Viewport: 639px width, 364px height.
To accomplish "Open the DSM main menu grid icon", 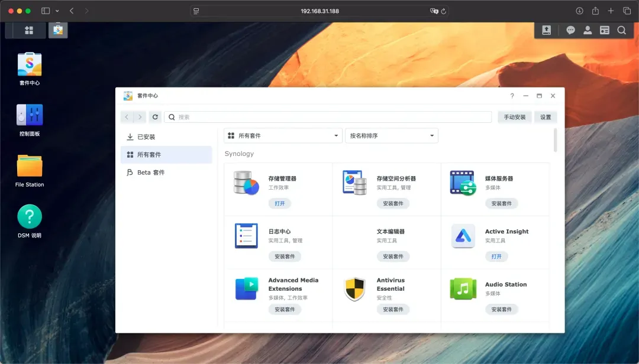I will tap(29, 30).
